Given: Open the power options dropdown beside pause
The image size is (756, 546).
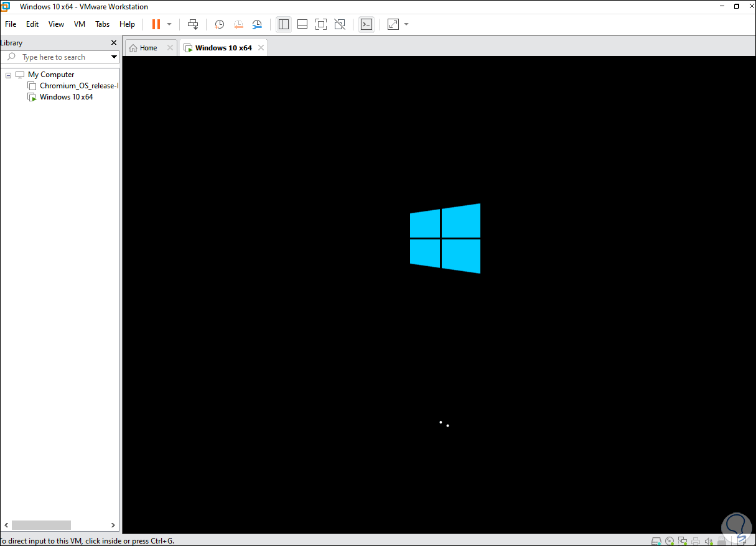Looking at the screenshot, I should point(169,24).
